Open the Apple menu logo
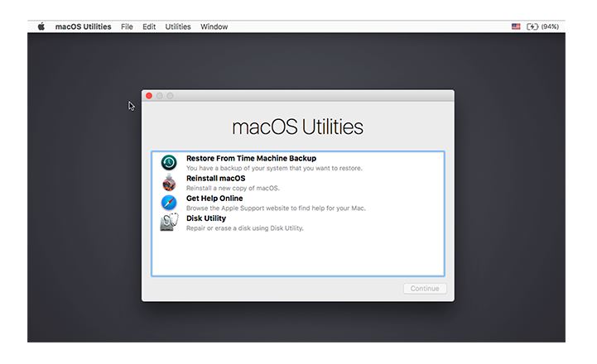Image resolution: width=597 pixels, height=364 pixels. (x=41, y=26)
